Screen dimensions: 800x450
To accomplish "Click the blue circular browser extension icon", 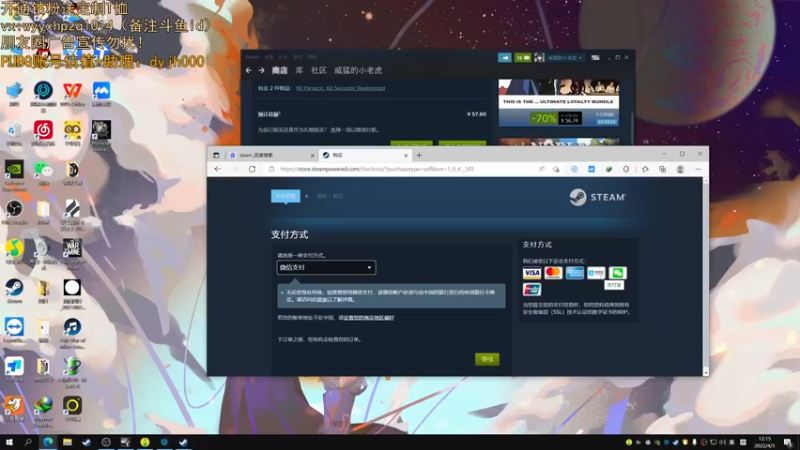I will 574,169.
